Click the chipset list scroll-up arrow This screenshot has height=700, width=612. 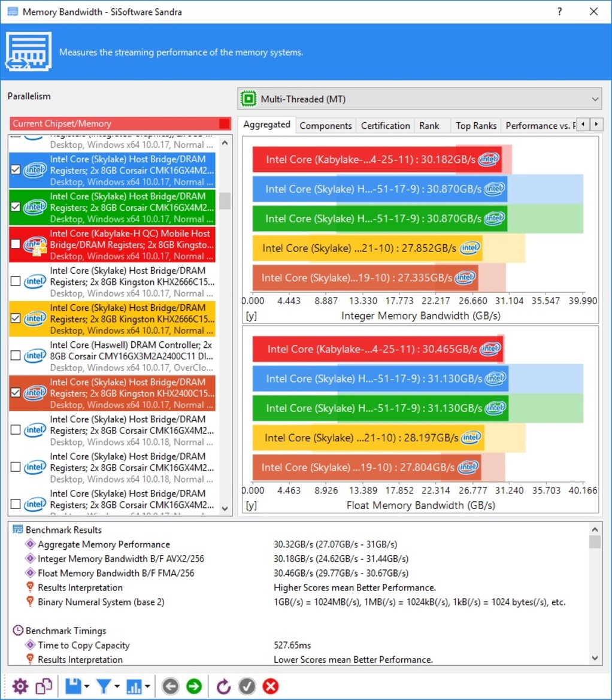pyautogui.click(x=225, y=143)
